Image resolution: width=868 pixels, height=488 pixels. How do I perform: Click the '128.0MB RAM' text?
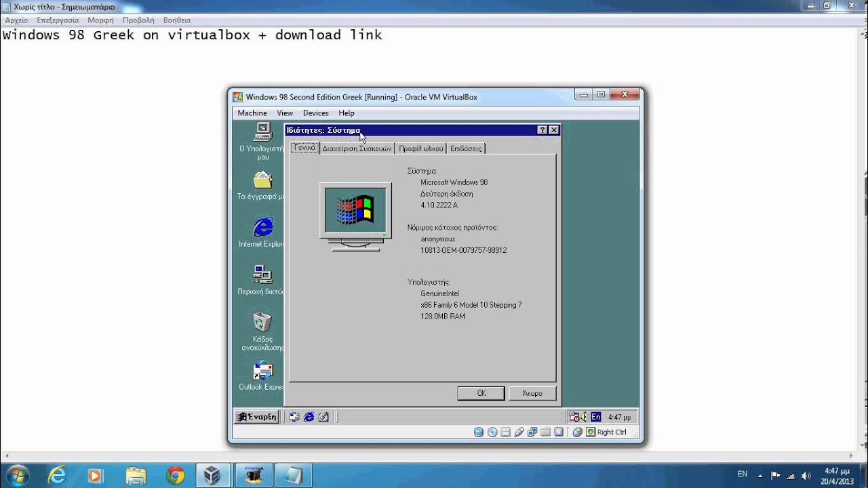click(x=443, y=317)
